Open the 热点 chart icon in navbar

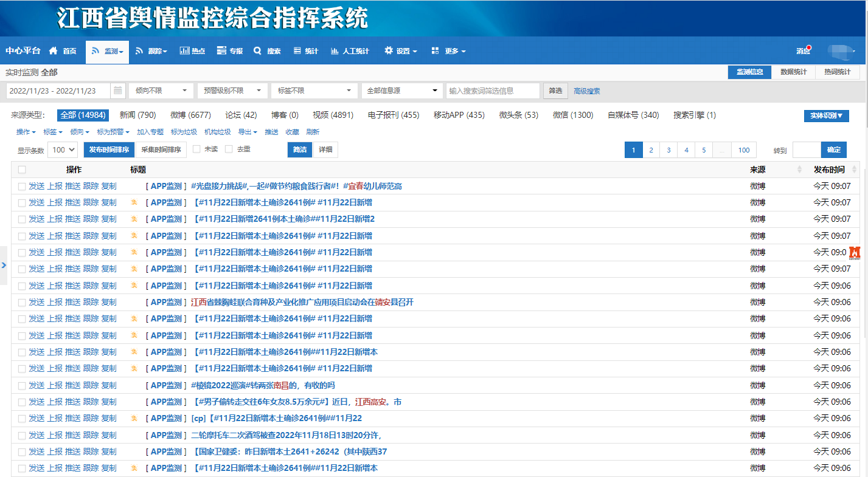185,51
